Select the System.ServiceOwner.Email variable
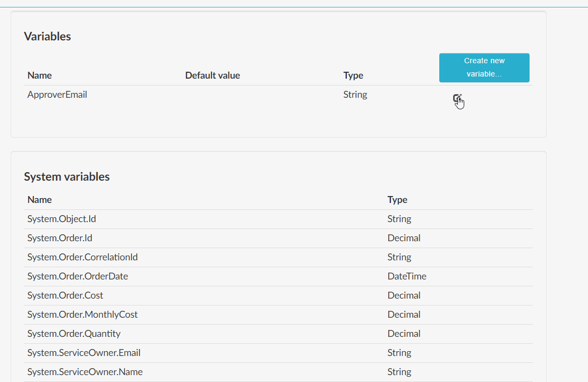Viewport: 588px width, 382px height. click(x=83, y=353)
